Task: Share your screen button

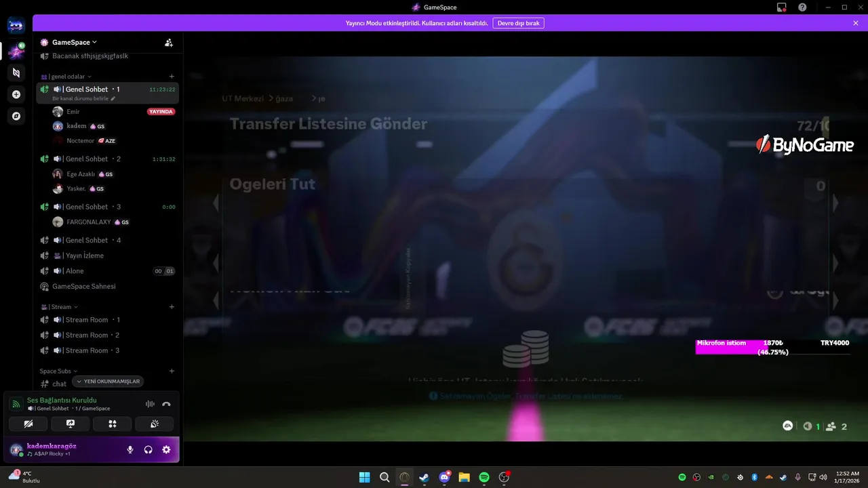Action: coord(70,424)
